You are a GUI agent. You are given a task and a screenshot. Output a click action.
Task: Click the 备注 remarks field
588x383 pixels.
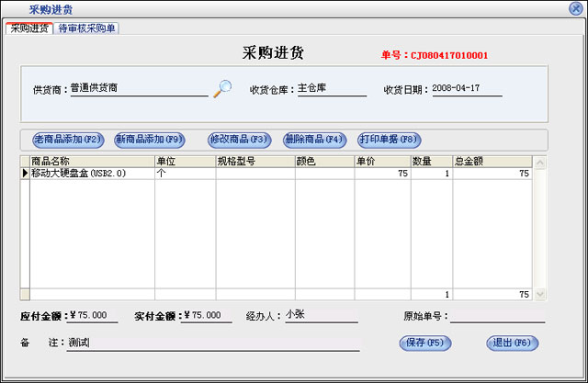(x=213, y=343)
